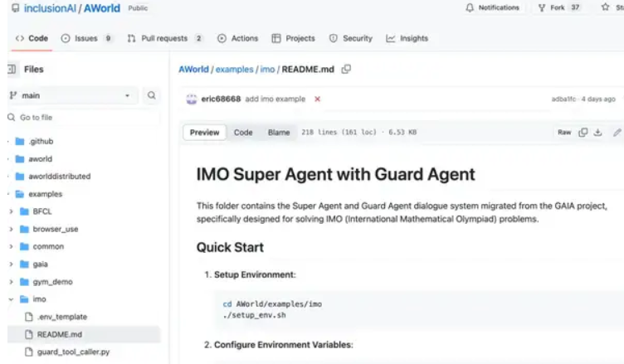Click the search files magnifier icon
This screenshot has width=624, height=364.
click(151, 96)
